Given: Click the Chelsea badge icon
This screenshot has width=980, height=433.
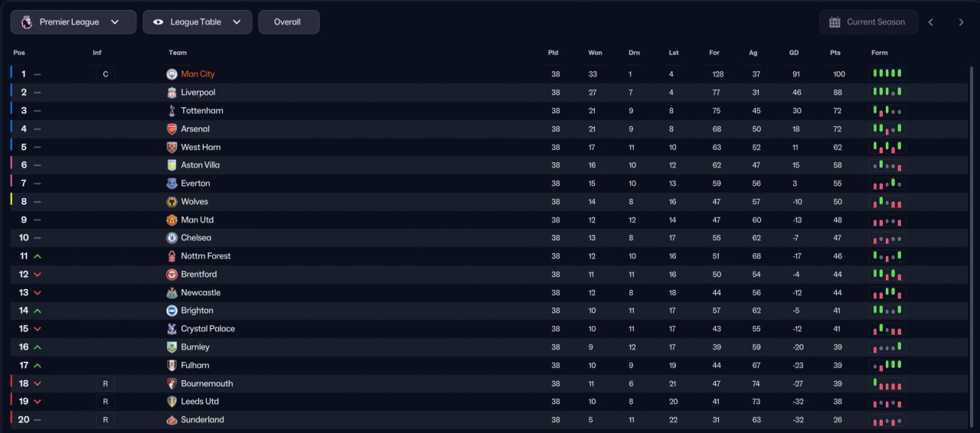Looking at the screenshot, I should point(171,238).
